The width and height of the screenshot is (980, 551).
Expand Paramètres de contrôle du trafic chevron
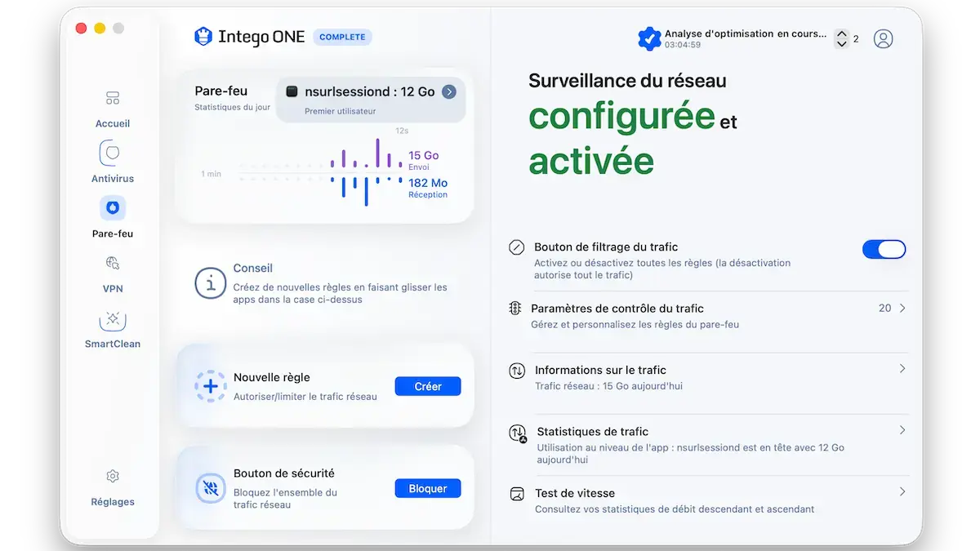[x=902, y=308]
